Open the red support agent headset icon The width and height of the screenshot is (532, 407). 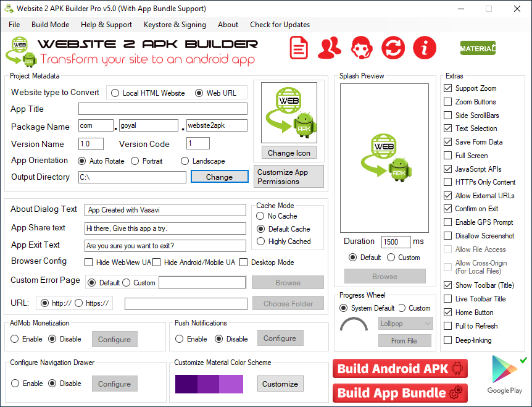click(x=362, y=48)
